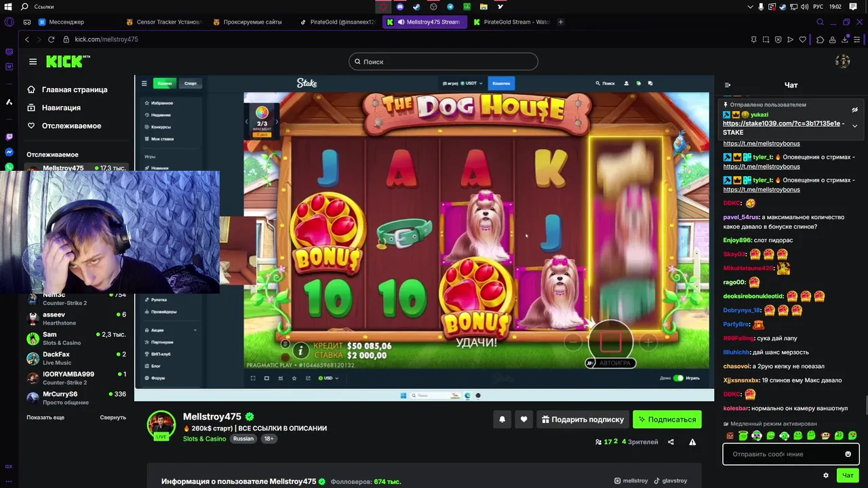Click Подарить подписку button
868x488 pixels.
coord(583,420)
